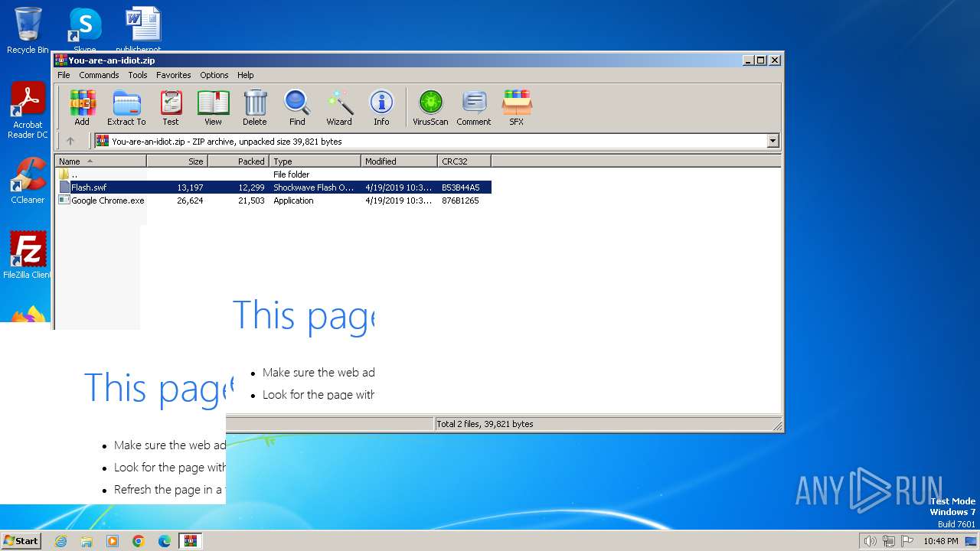Click the CRC32 value 876B1265
Screen dimensions: 980x551
coord(460,201)
